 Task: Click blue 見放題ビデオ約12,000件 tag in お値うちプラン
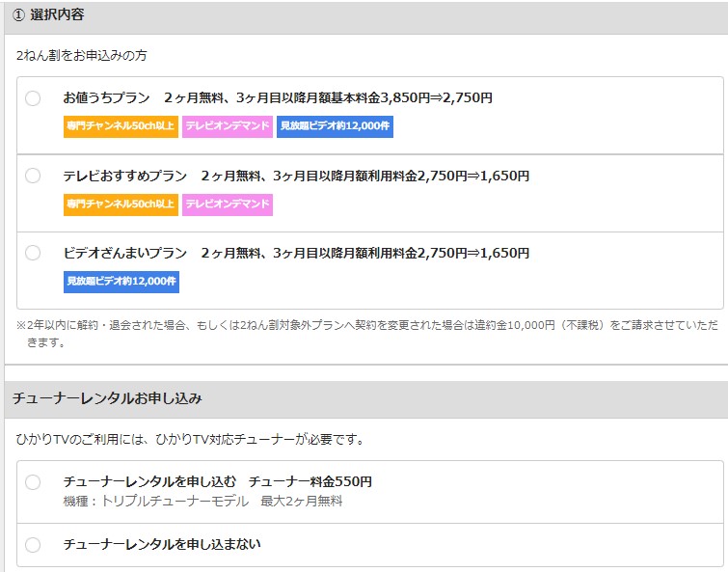[x=335, y=126]
